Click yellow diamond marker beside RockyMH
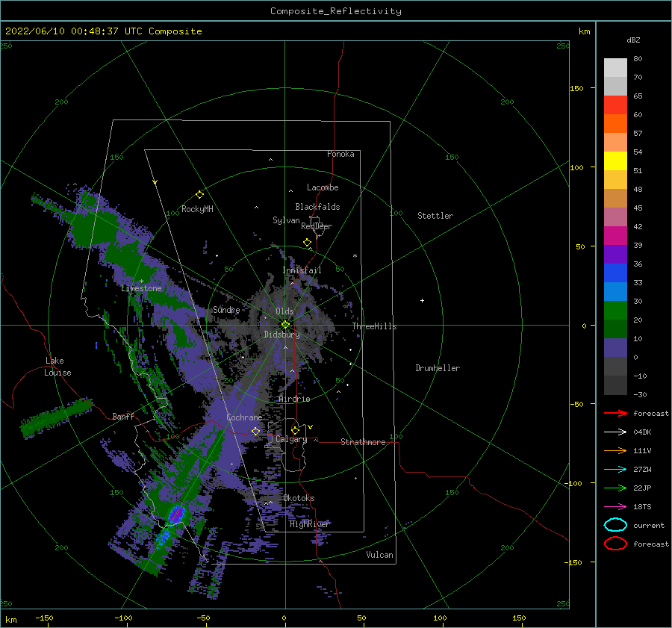The width and height of the screenshot is (672, 628). tap(199, 195)
